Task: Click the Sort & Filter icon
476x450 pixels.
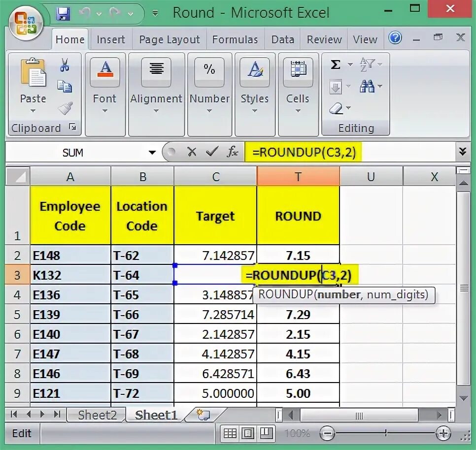Action: [367, 64]
